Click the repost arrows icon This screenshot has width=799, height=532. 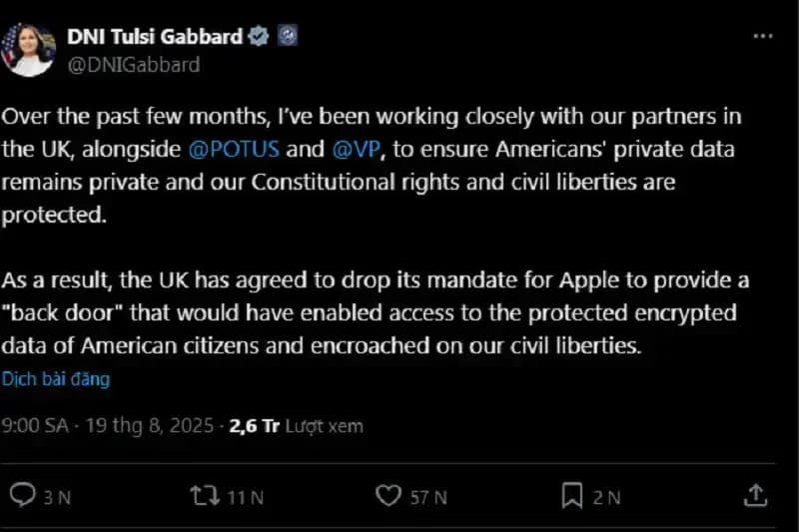click(205, 495)
